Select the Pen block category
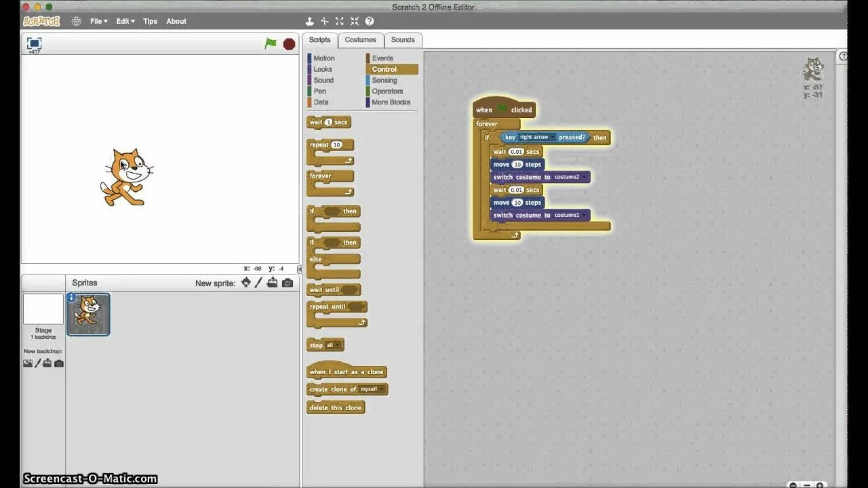Image resolution: width=868 pixels, height=488 pixels. pyautogui.click(x=319, y=91)
